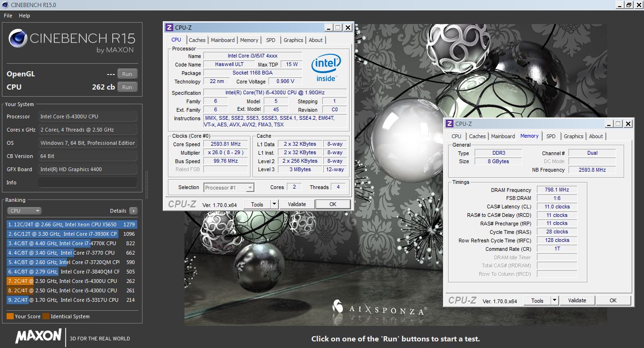
Task: Select ranking row Core i7-4770K 822
Action: [x=72, y=243]
